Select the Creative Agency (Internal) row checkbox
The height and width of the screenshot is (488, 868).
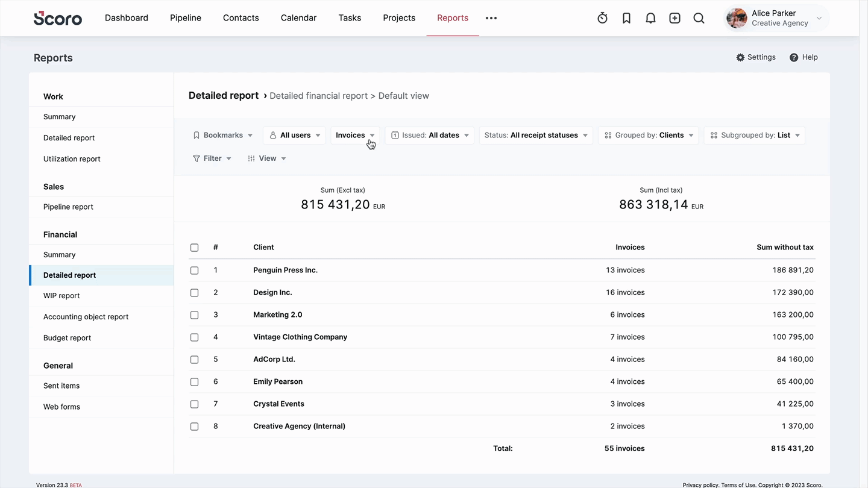tap(194, 427)
